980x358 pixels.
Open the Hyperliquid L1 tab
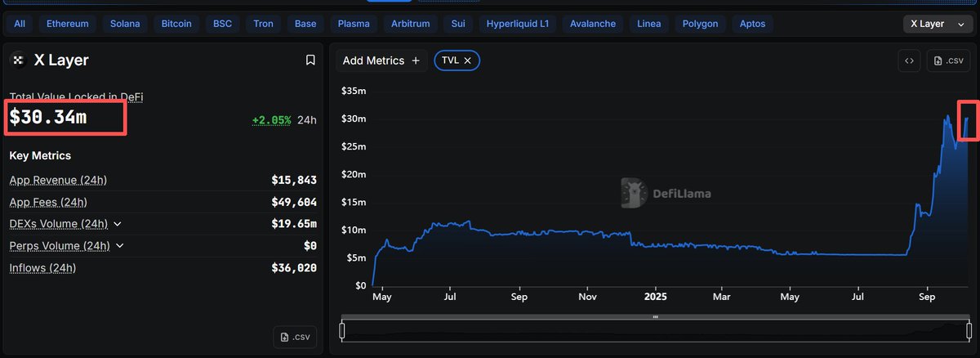click(519, 24)
